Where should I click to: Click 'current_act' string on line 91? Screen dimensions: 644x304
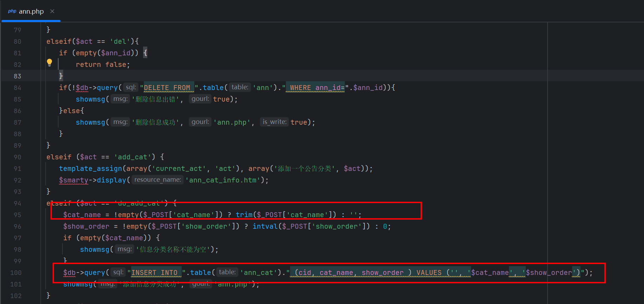click(179, 168)
